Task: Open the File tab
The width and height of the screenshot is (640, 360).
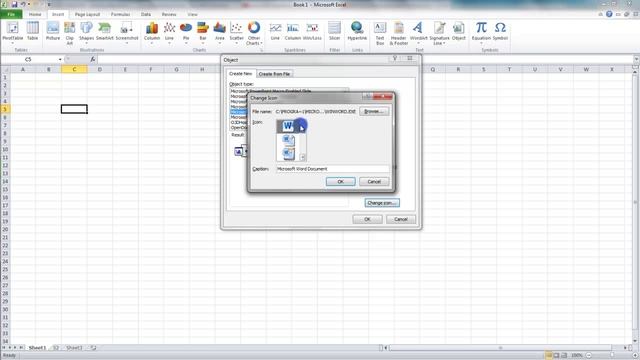Action: pyautogui.click(x=11, y=14)
